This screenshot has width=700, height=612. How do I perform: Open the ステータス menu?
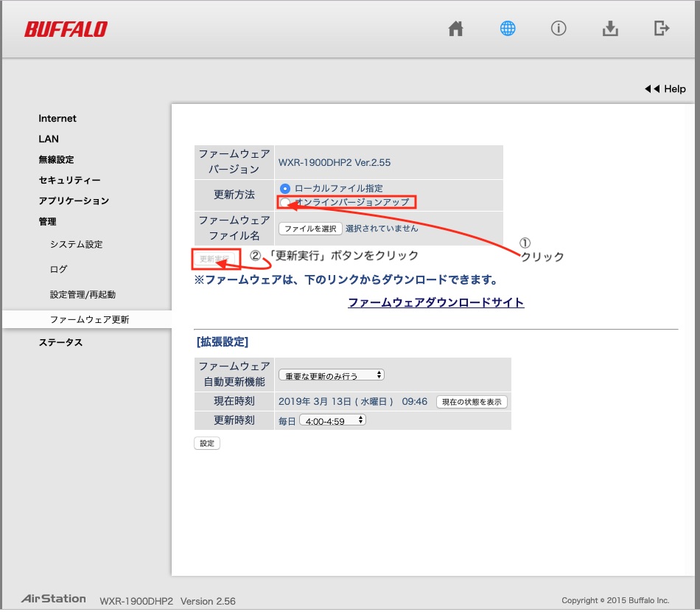coord(60,343)
